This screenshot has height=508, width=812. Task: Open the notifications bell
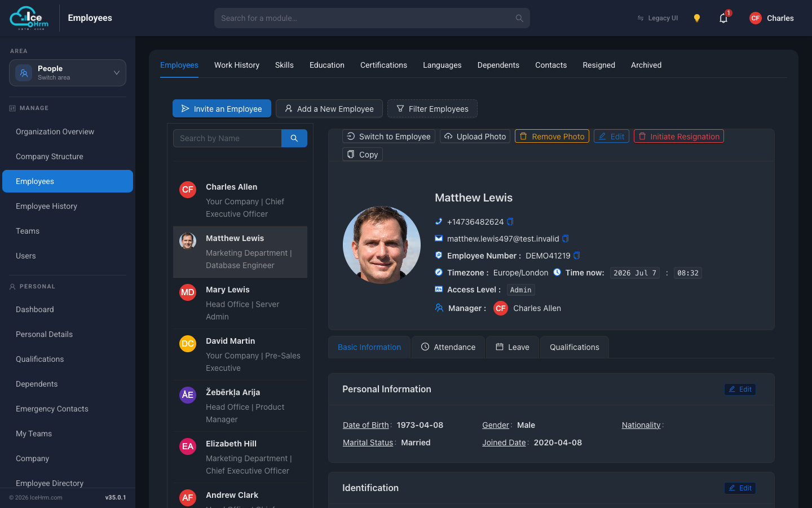click(x=723, y=18)
